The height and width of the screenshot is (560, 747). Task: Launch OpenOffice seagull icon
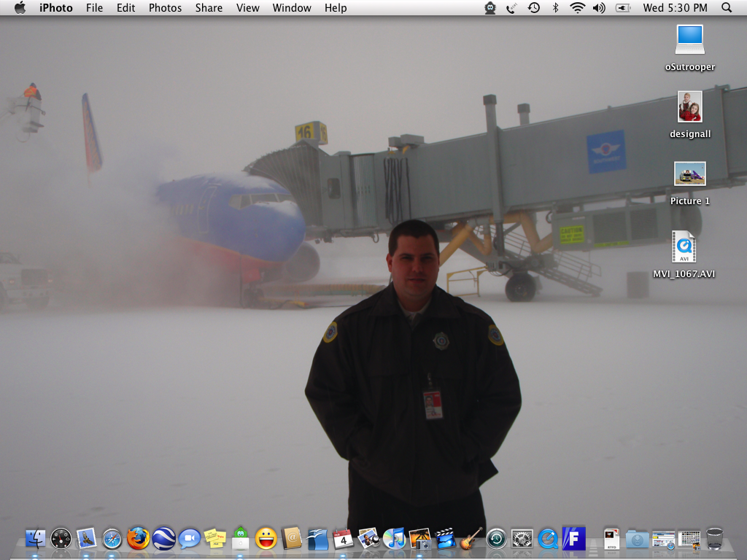pos(317,539)
